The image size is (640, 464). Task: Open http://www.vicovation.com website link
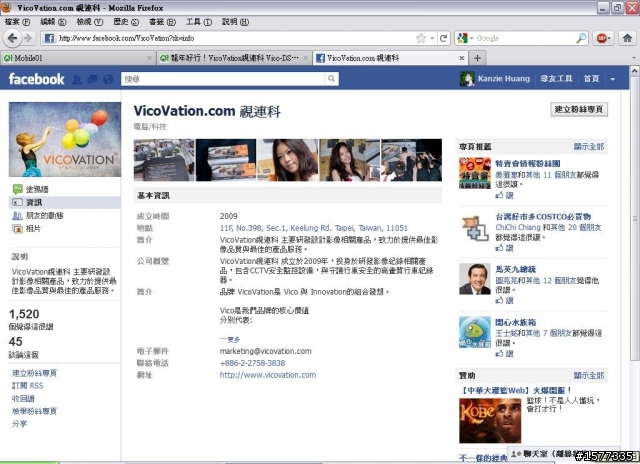tap(268, 375)
